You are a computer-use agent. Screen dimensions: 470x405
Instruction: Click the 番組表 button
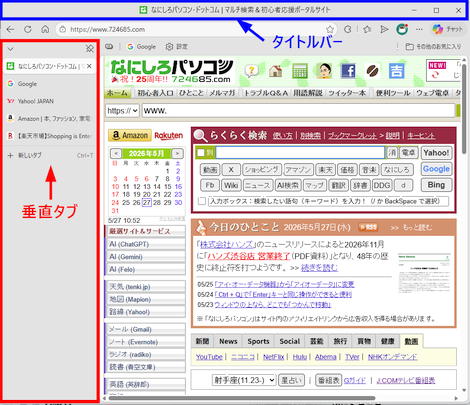pos(329,380)
